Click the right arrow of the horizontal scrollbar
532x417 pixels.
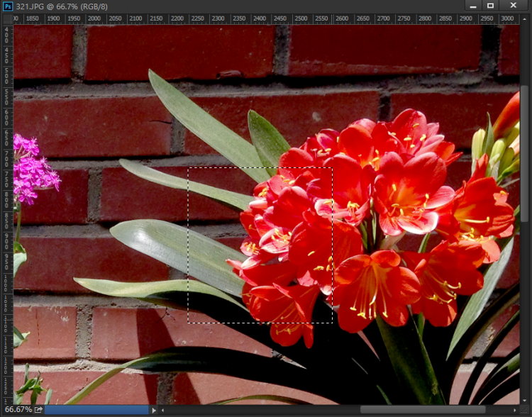tap(514, 410)
